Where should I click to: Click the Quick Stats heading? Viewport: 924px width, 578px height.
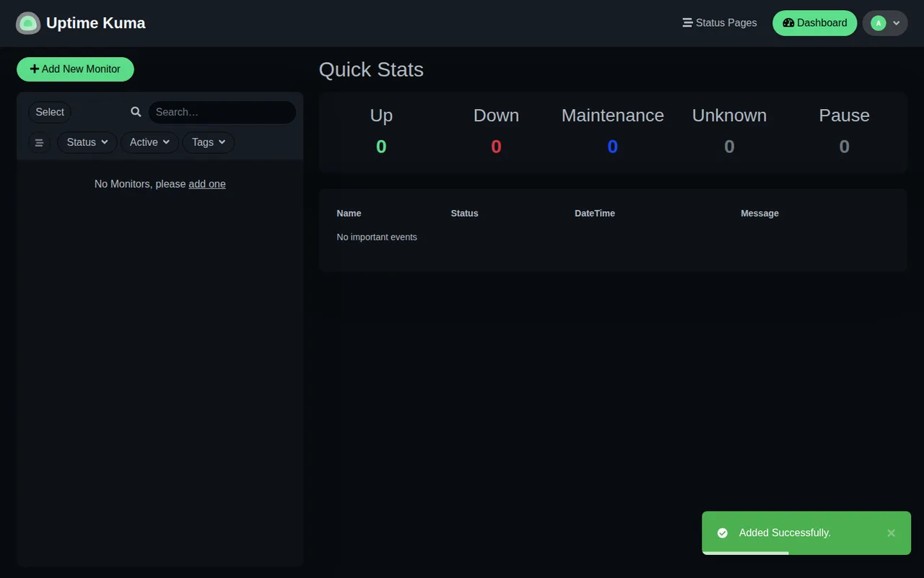[371, 69]
